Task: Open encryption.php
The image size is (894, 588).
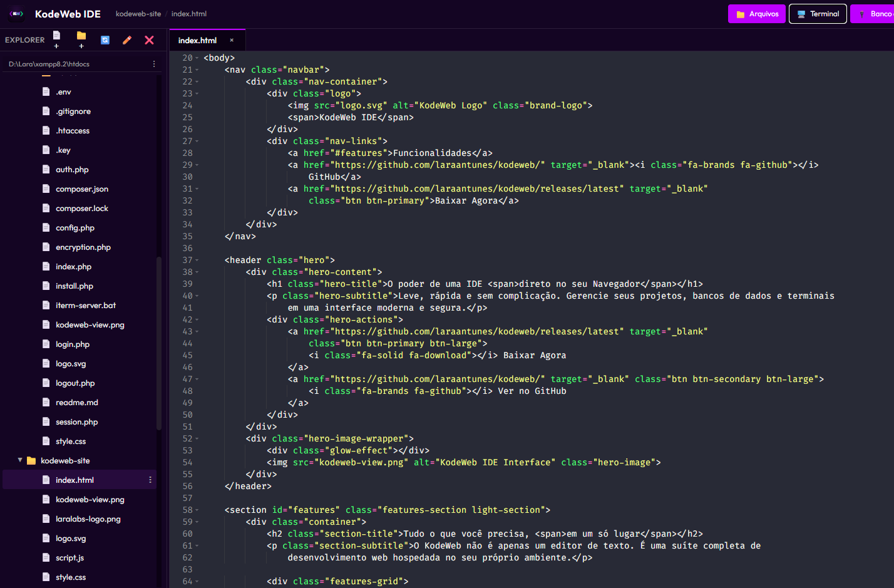Action: pos(80,247)
